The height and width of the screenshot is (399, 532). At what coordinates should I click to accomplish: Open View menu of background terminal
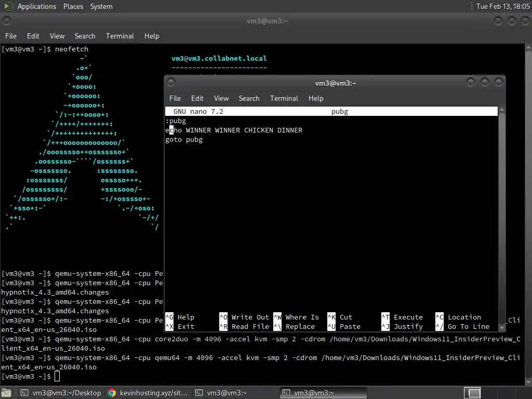pos(57,36)
